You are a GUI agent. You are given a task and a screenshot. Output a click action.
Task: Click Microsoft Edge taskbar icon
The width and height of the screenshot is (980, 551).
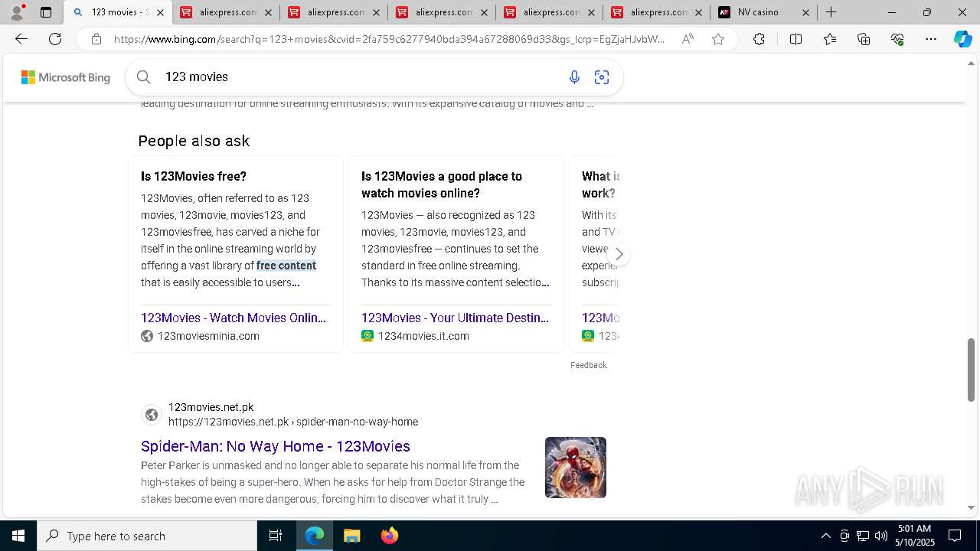(x=315, y=536)
